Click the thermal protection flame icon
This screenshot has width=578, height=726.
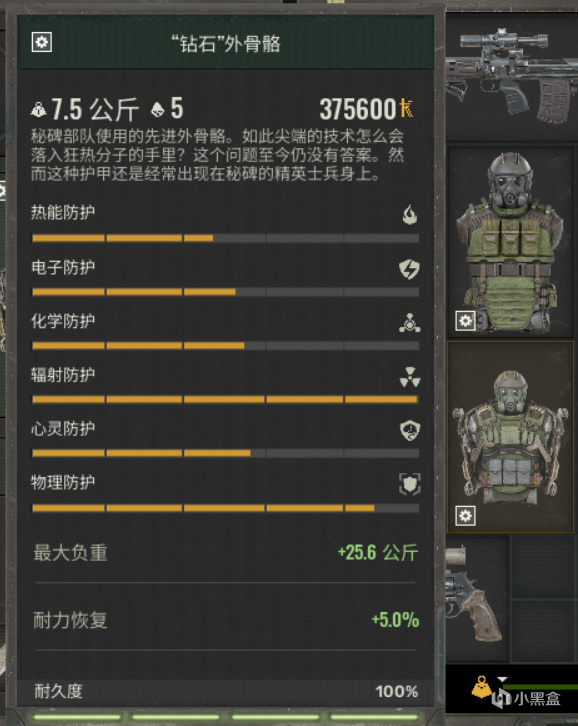point(409,215)
